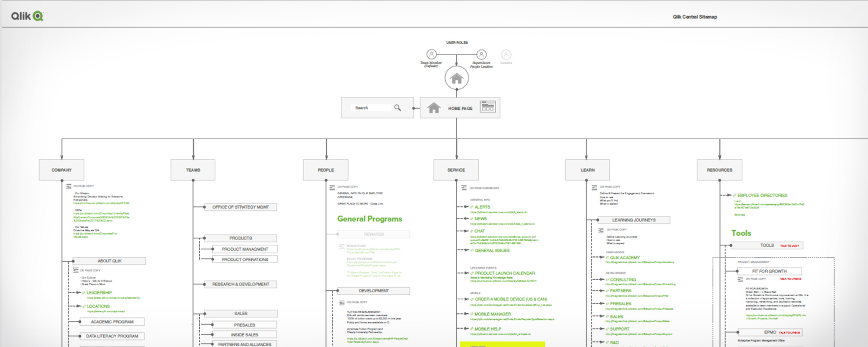Open the ACADEMIC PROGRAM node

pyautogui.click(x=112, y=322)
